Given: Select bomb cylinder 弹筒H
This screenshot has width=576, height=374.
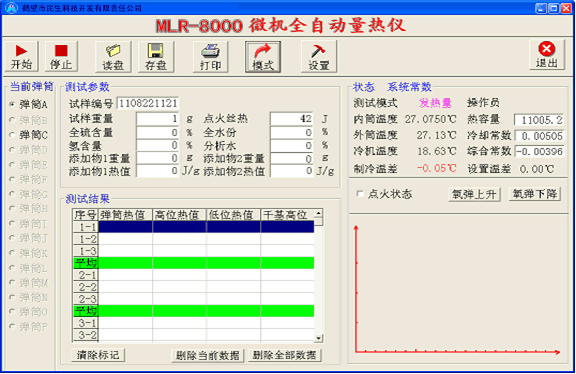Looking at the screenshot, I should [29, 209].
